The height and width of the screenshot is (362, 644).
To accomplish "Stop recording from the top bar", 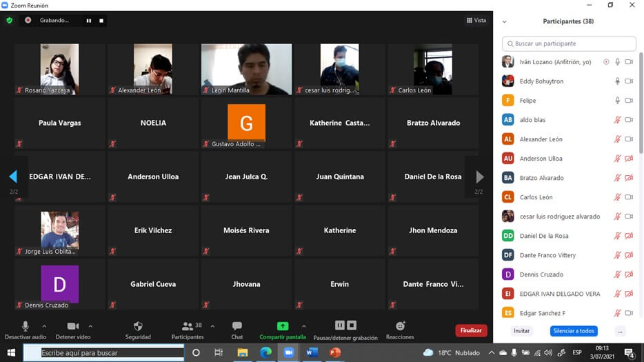I will 101,21.
